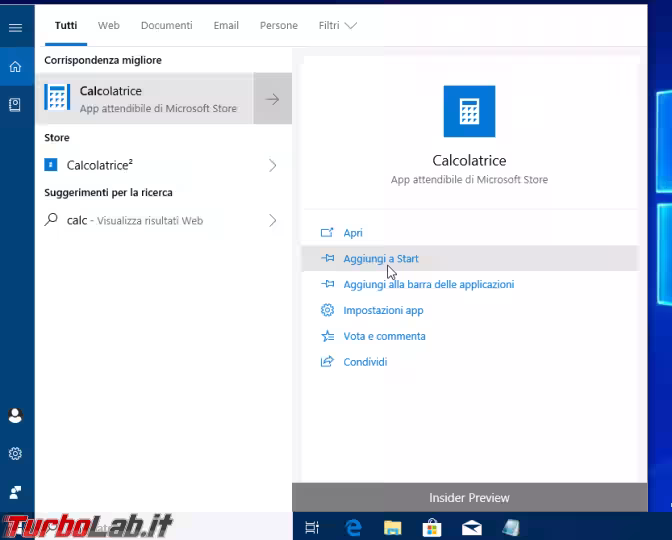Switch to the Web tab

(108, 26)
